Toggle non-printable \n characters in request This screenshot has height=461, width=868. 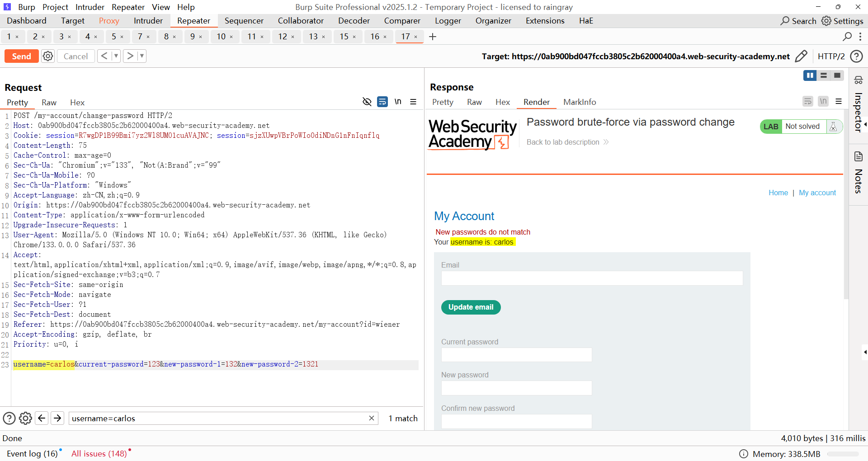point(398,102)
